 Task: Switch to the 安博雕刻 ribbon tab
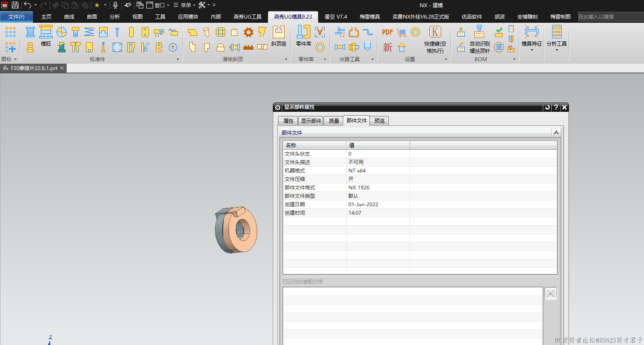click(x=527, y=17)
